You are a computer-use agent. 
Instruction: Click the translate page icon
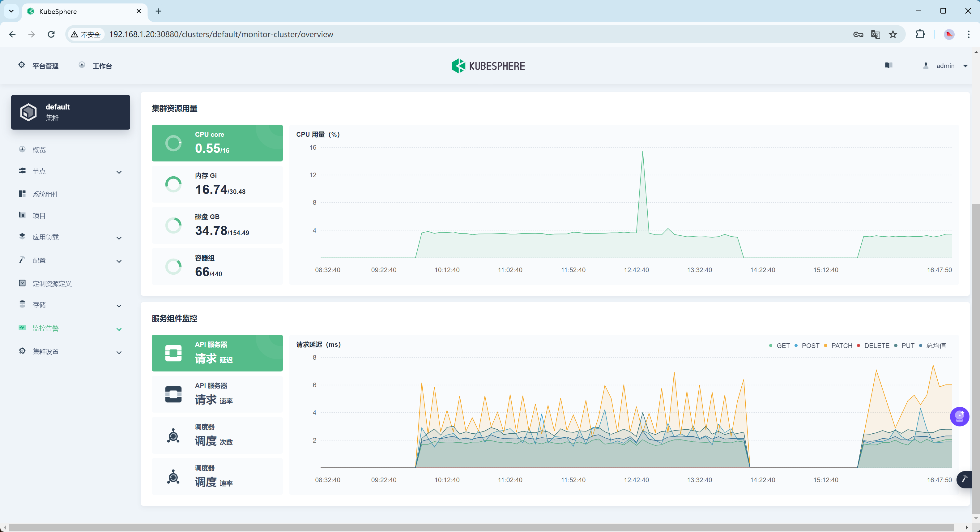pyautogui.click(x=876, y=34)
